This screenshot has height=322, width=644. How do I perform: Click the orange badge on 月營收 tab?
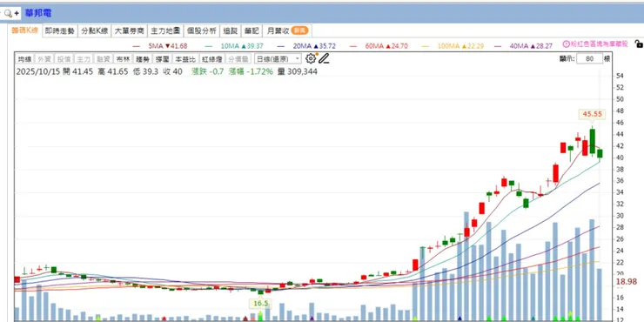(300, 30)
